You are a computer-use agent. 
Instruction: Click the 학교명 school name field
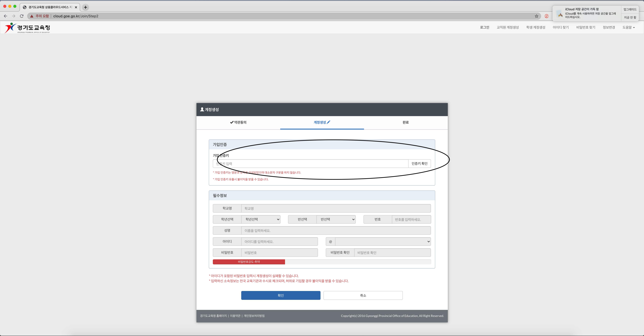point(336,208)
